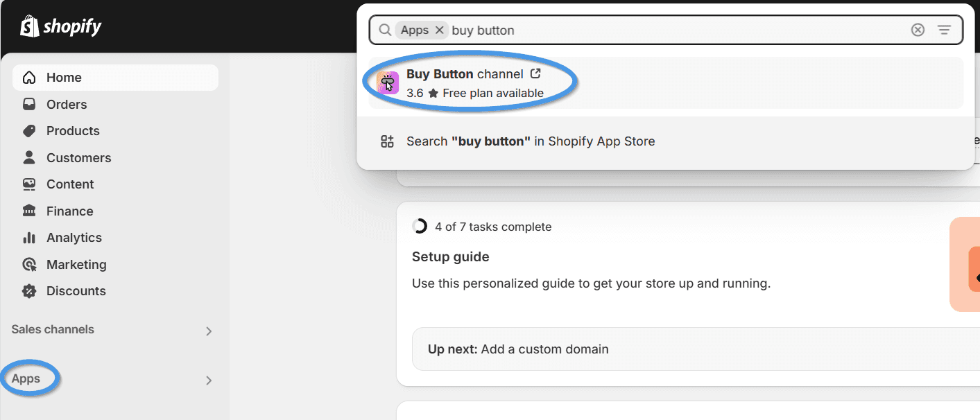Click the Apps filter chip label
This screenshot has width=980, height=420.
(x=415, y=30)
